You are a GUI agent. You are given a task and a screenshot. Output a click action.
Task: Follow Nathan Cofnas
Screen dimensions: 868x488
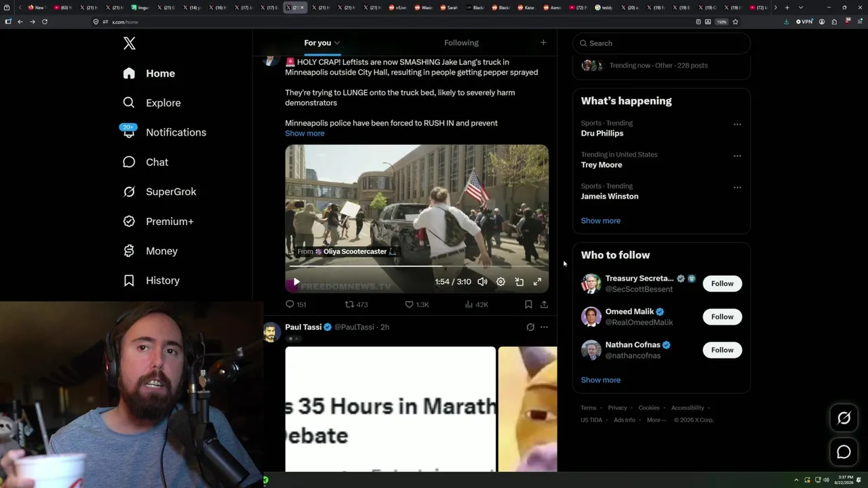point(722,350)
